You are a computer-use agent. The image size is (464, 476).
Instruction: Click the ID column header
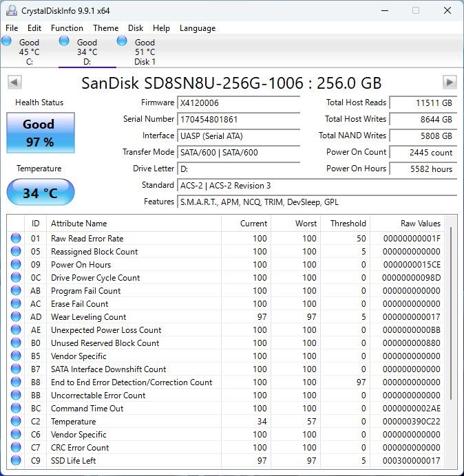[x=36, y=224]
